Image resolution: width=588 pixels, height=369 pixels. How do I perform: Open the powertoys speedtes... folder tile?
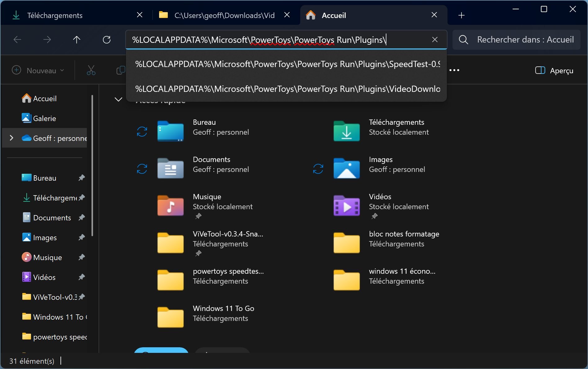pos(210,280)
